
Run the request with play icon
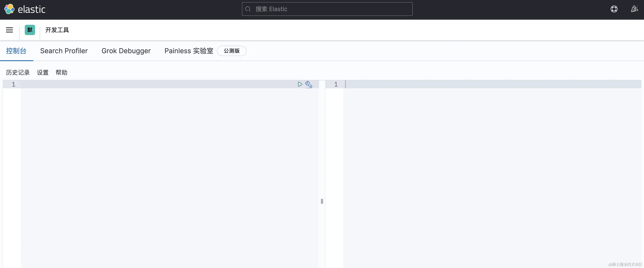click(300, 84)
